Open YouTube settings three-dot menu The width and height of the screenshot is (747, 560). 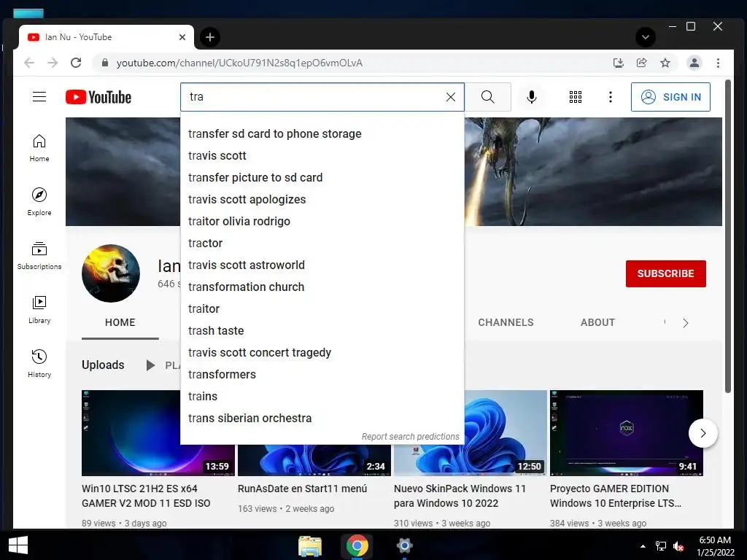tap(611, 97)
